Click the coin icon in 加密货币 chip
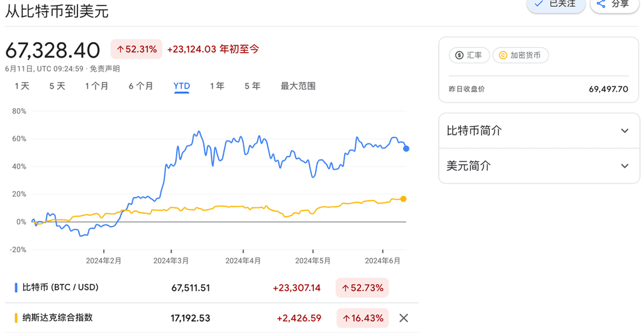This screenshot has height=333, width=644. (502, 55)
